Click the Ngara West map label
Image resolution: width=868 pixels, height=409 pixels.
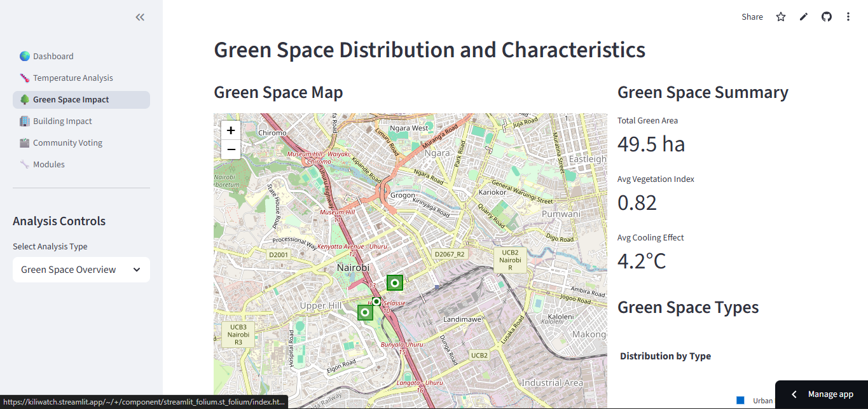(x=410, y=128)
